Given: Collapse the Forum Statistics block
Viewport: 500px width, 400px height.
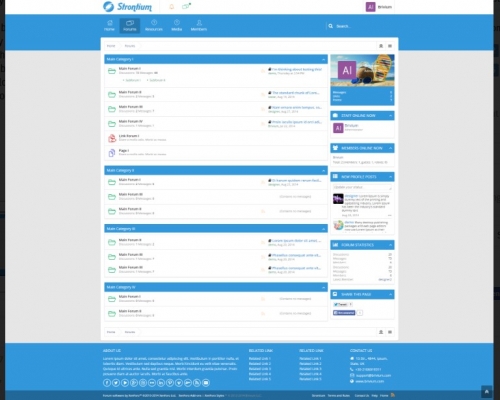Looking at the screenshot, I should (390, 245).
